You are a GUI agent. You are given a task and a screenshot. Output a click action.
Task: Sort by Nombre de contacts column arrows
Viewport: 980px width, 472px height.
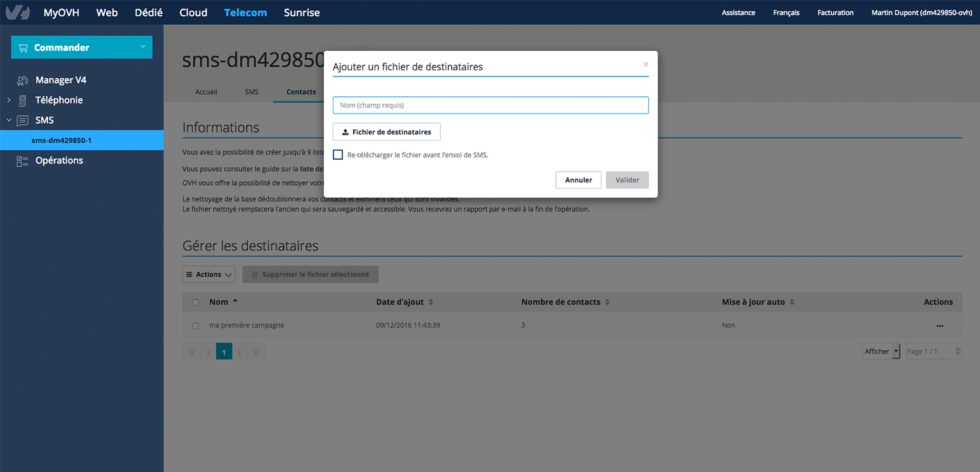click(x=607, y=302)
